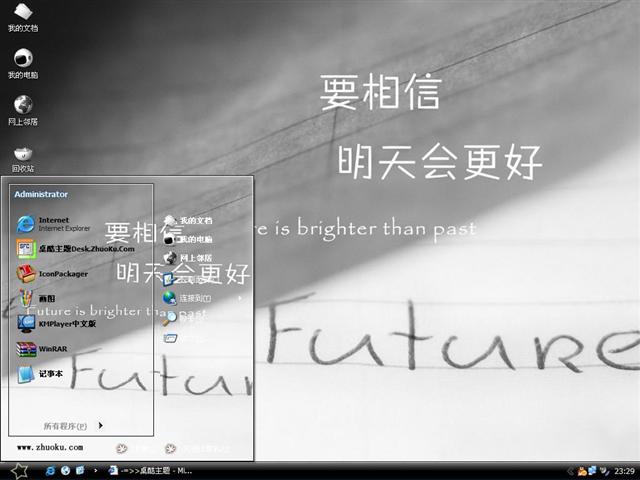This screenshot has height=480, width=640.
Task: Click network computers tray icon
Action: [x=592, y=471]
